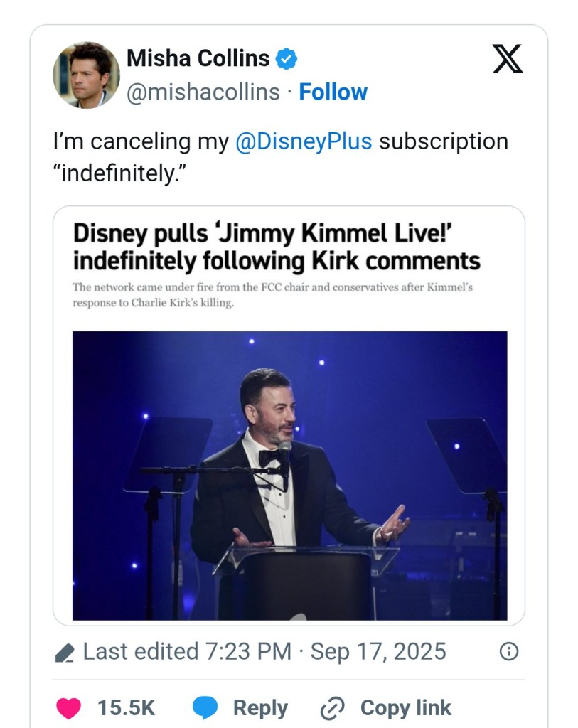This screenshot has height=728, width=578.
Task: Click the 15.5K likes count
Action: pyautogui.click(x=126, y=708)
